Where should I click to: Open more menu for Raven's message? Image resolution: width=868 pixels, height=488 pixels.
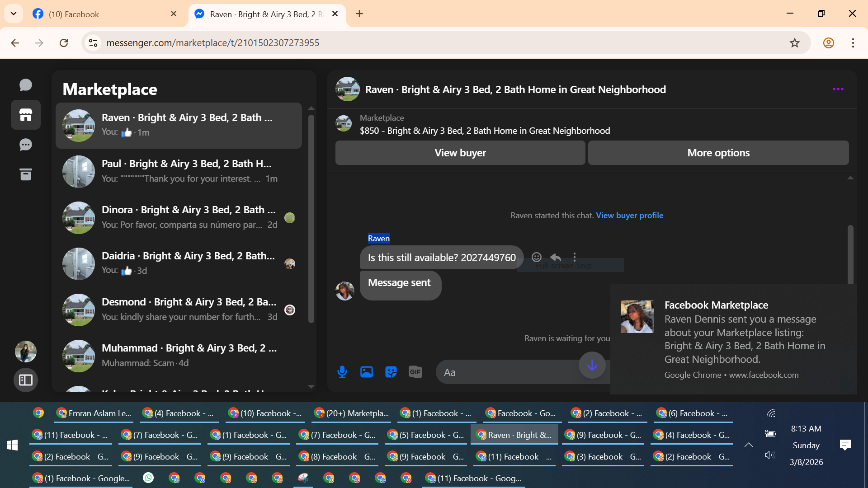(575, 257)
